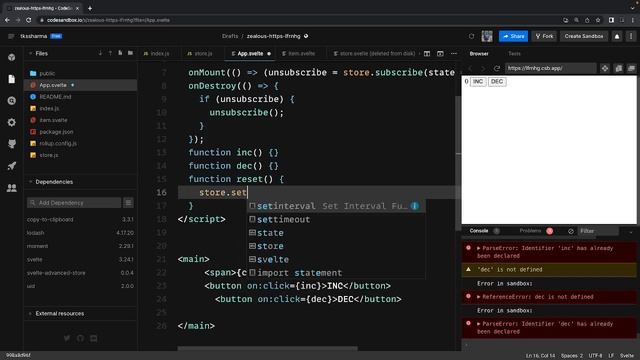This screenshot has height=360, width=640.
Task: Open the three-dot menu beside notifications bell
Action: pyautogui.click(x=631, y=36)
